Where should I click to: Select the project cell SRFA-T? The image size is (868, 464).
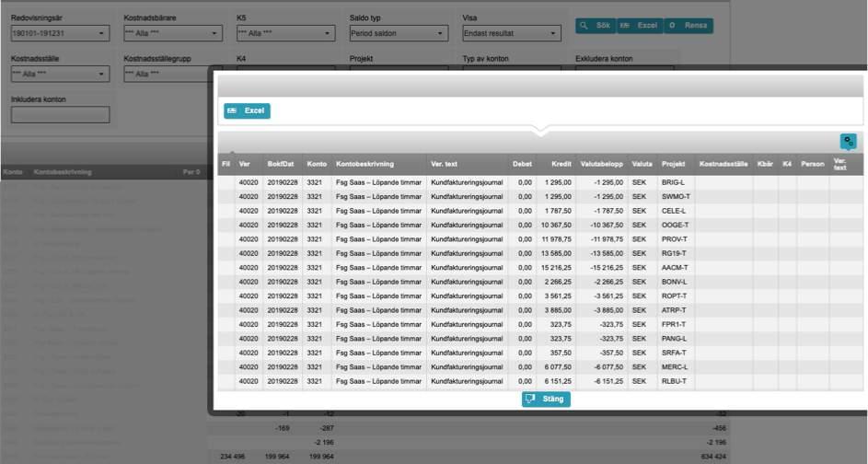point(674,353)
